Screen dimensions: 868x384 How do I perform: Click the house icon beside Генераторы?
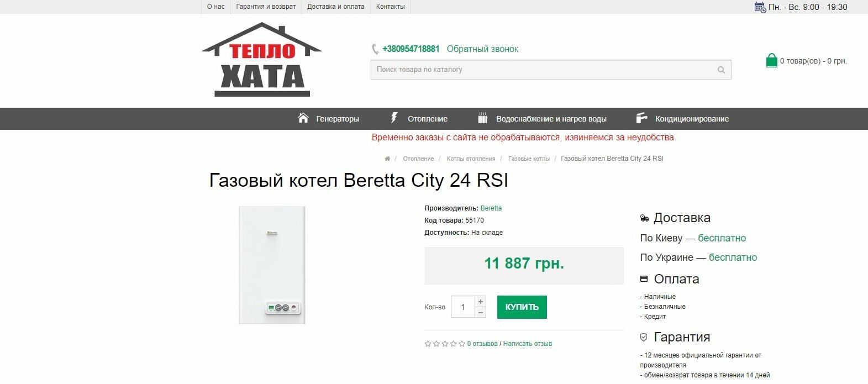303,118
